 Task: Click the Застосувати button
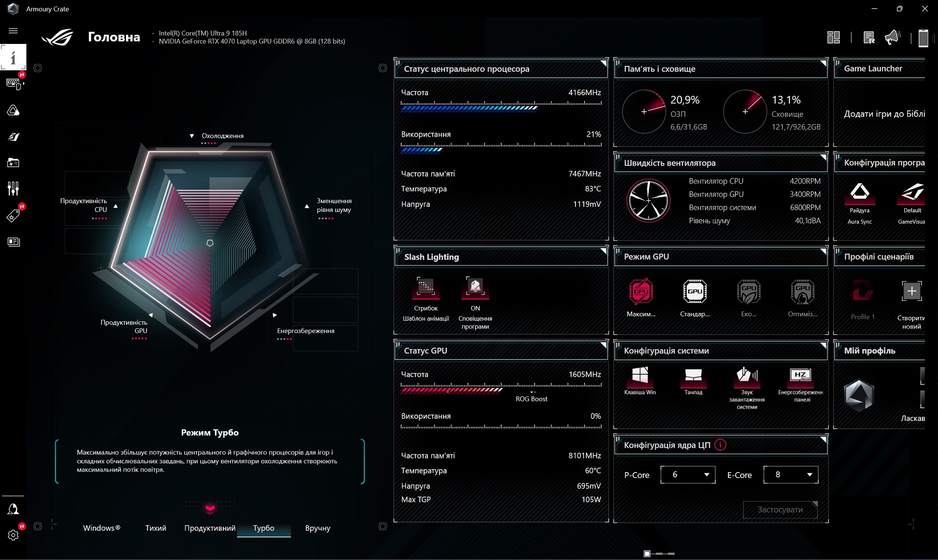point(780,509)
